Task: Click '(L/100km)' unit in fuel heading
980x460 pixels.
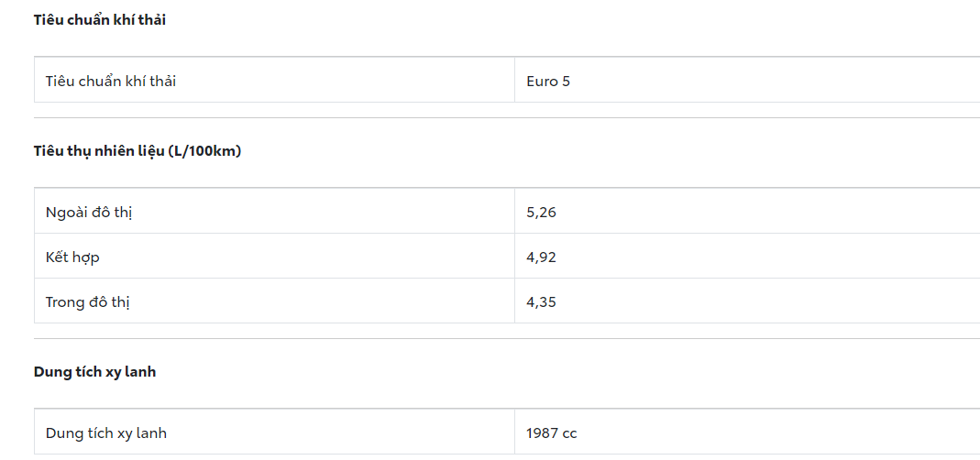Action: click(204, 151)
